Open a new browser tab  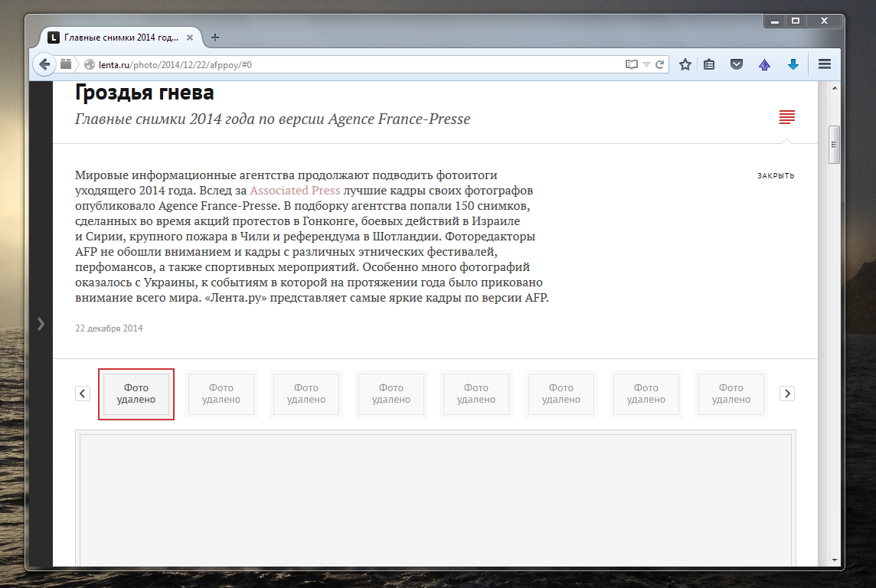tap(215, 37)
